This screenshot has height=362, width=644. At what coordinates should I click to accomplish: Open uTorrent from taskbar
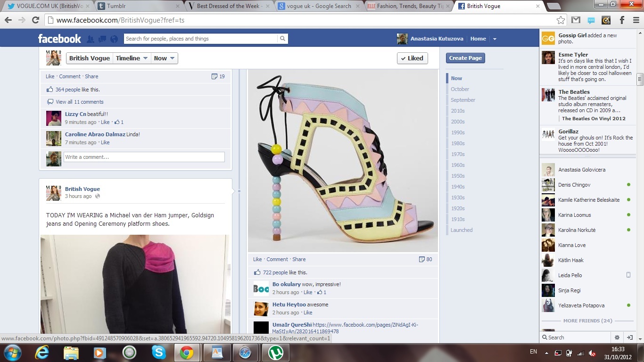tap(275, 353)
